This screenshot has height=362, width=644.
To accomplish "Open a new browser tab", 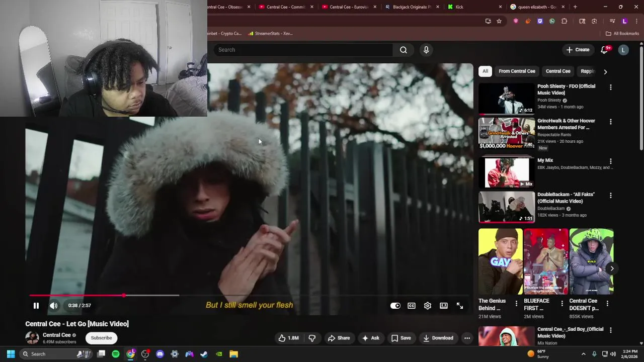I will coord(575,7).
